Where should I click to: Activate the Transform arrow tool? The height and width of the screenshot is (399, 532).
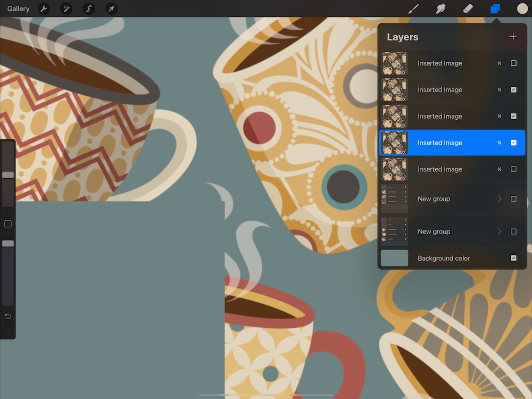pos(111,9)
